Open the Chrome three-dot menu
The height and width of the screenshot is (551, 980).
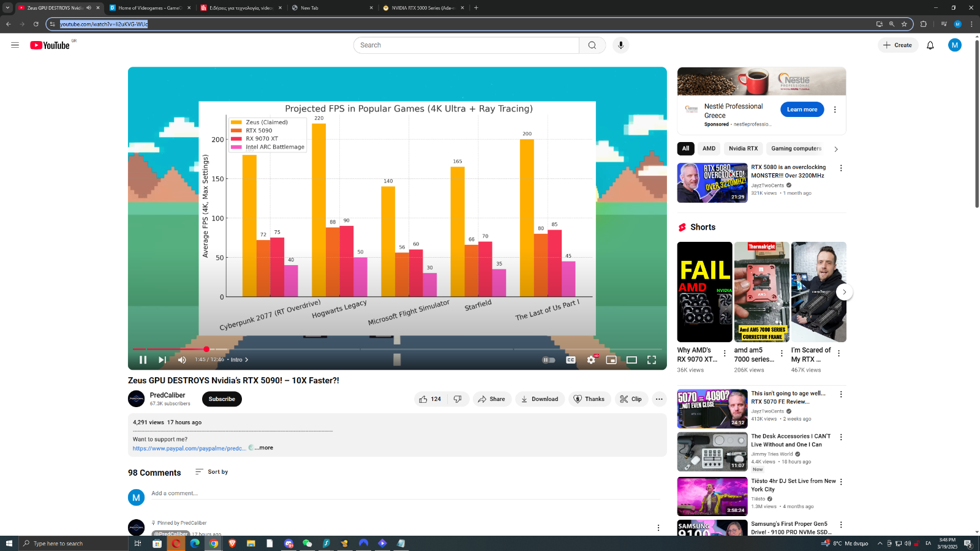tap(971, 24)
